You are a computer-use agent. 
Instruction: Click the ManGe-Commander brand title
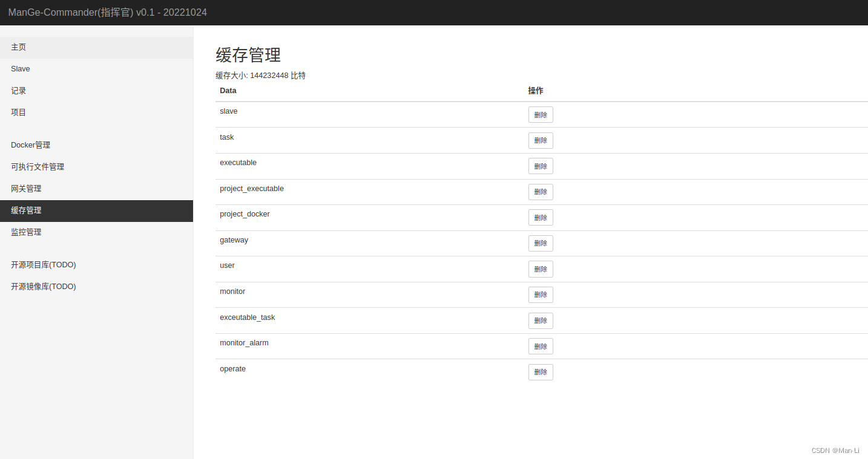tap(108, 12)
